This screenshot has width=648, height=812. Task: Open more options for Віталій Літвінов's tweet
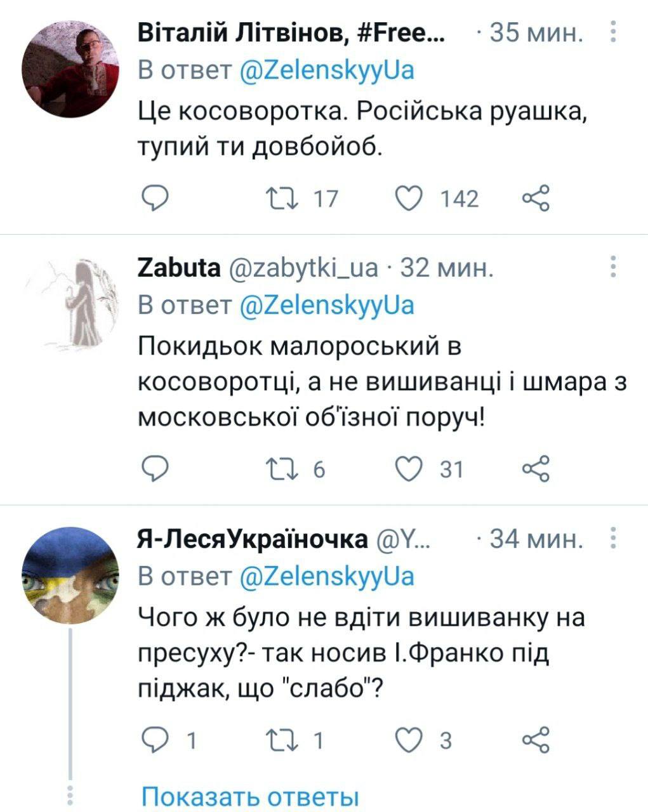coord(613,32)
